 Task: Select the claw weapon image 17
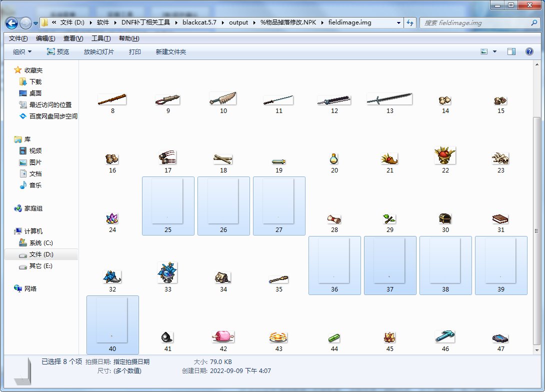point(167,157)
